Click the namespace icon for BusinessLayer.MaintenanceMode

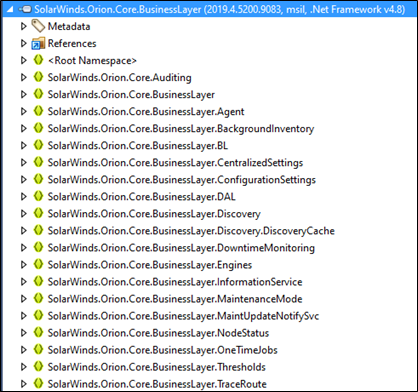tap(38, 298)
